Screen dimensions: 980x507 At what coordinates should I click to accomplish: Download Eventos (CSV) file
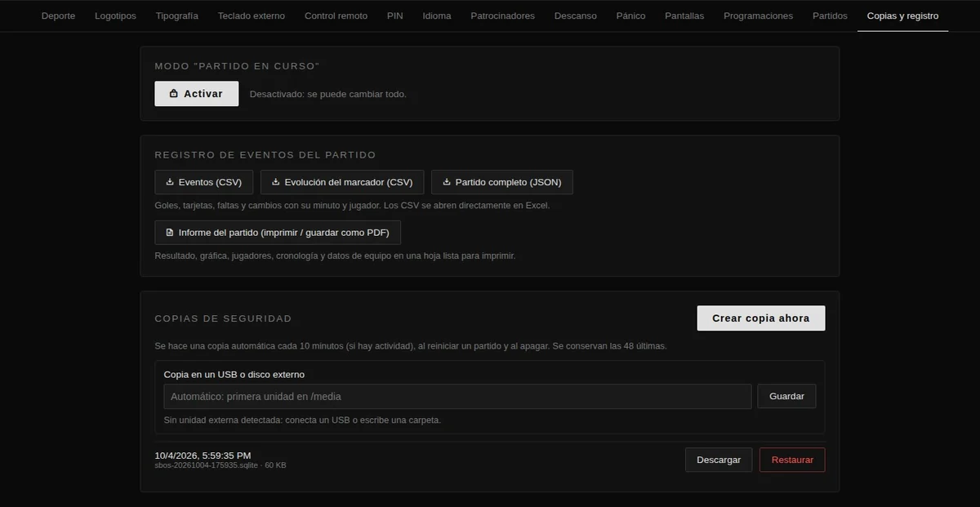pos(203,182)
